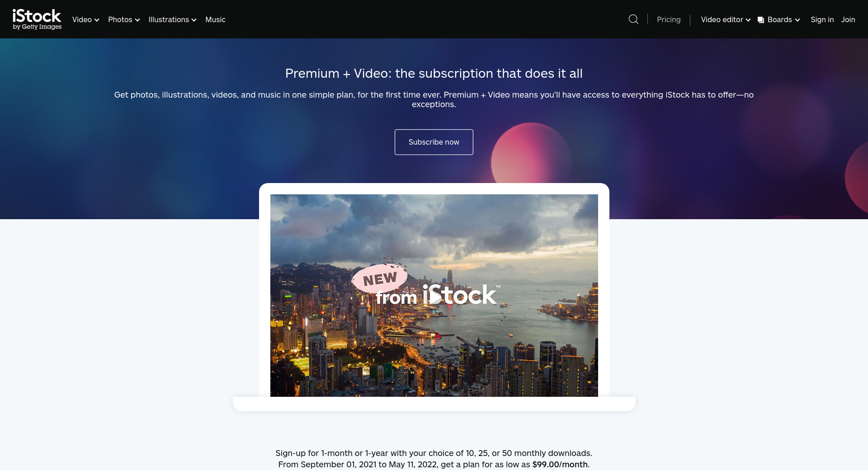Click the Illustrations chevron arrow
The image size is (868, 470).
coord(194,20)
